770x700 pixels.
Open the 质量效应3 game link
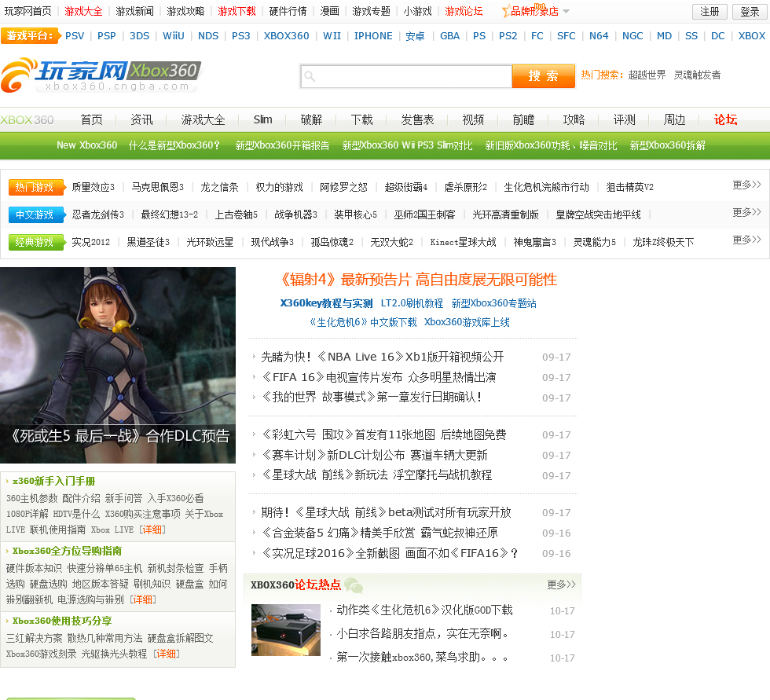pos(93,187)
